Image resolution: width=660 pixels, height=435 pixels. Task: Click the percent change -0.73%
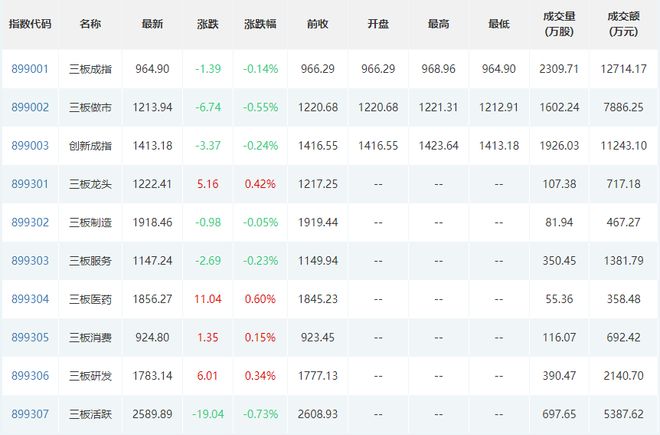pyautogui.click(x=260, y=414)
